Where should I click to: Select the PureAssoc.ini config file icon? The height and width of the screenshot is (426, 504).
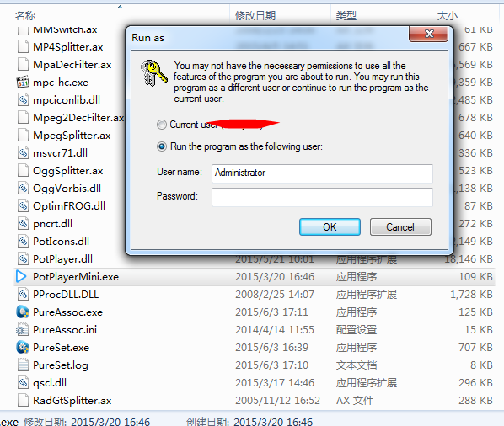tap(22, 329)
